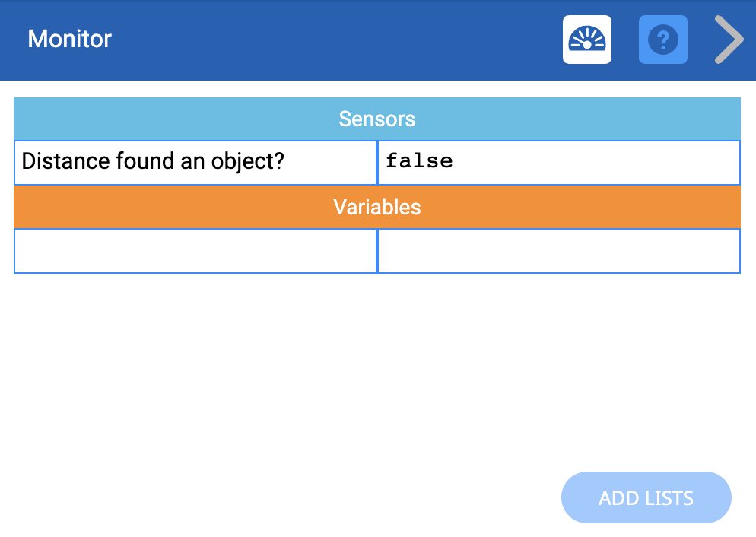Click the right-pointing arrow in the Monitor header
This screenshot has width=756, height=537.
(x=728, y=39)
